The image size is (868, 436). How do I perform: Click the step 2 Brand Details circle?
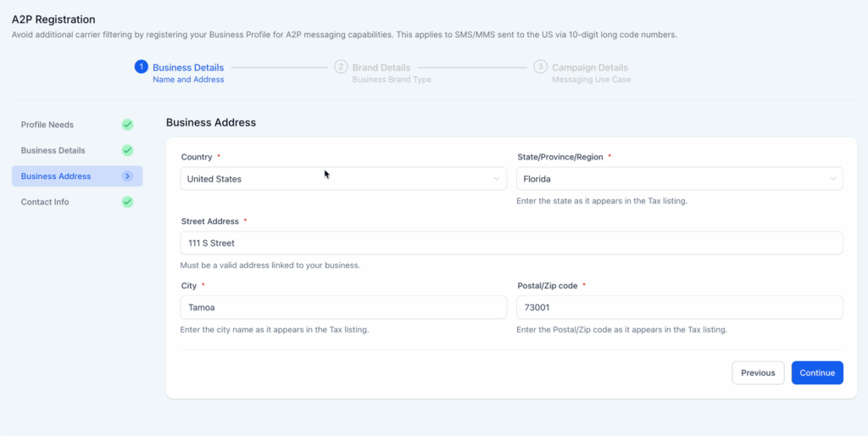point(341,67)
